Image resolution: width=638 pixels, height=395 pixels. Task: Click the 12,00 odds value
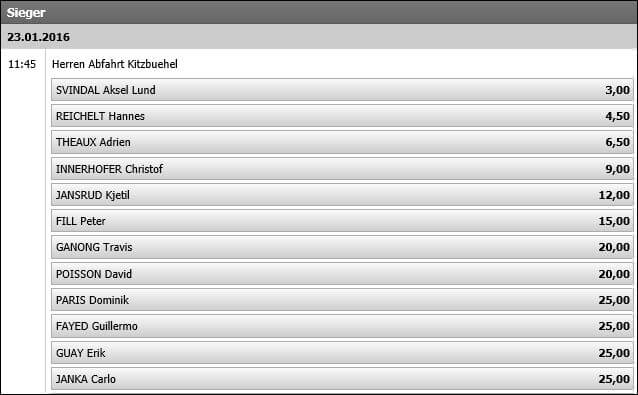point(614,195)
